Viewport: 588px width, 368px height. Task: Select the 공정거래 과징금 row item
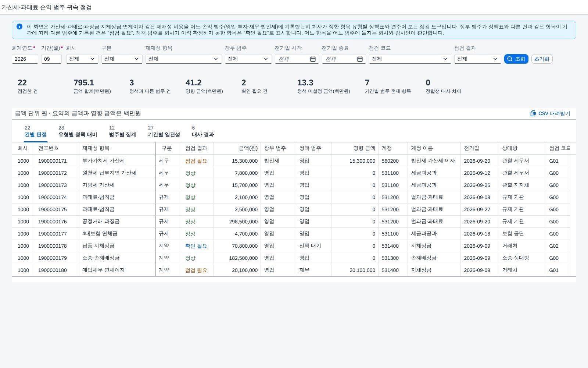(x=101, y=222)
